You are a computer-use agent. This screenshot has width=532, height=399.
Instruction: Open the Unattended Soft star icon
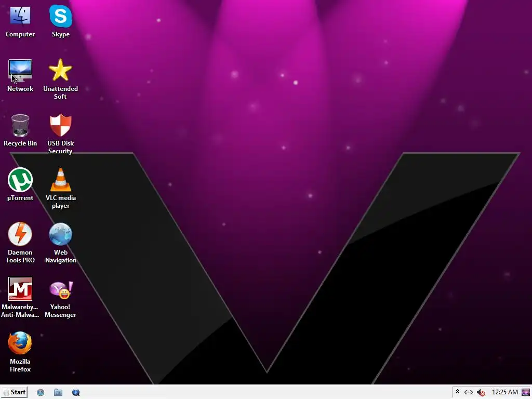(60, 70)
